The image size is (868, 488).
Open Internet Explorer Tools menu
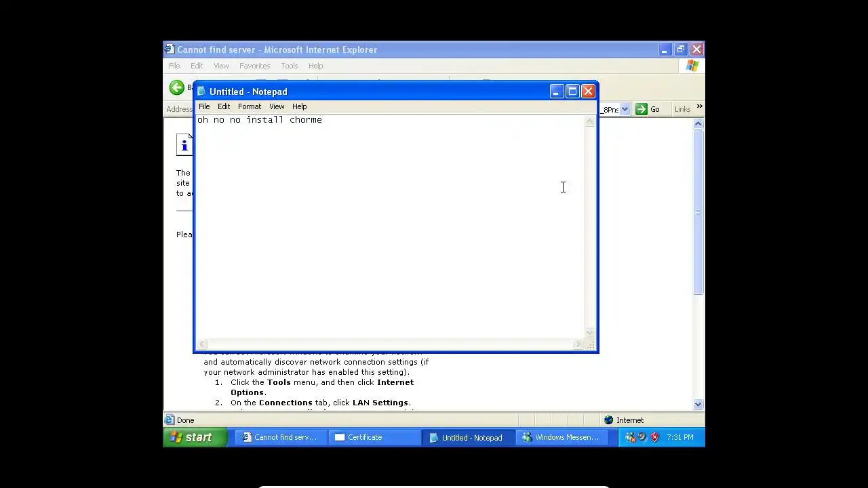point(290,66)
